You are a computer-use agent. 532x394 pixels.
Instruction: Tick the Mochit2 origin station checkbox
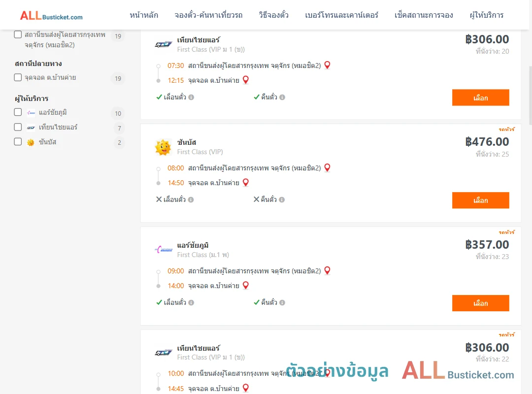tap(18, 34)
